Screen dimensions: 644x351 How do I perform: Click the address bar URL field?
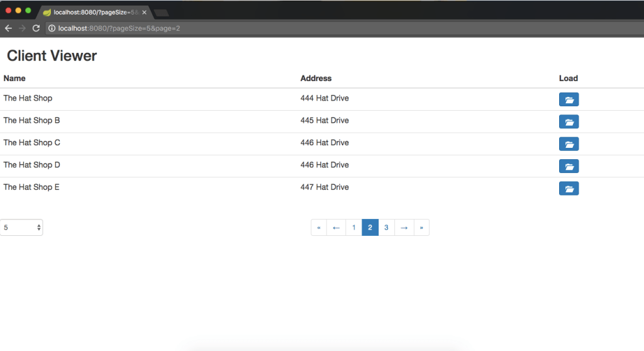point(344,28)
